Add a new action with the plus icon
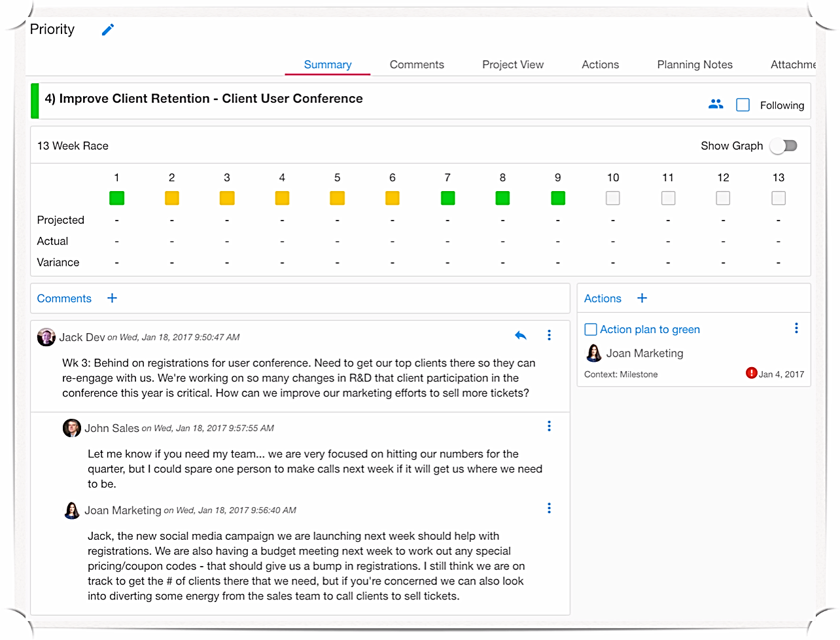Viewport: 840px width, 640px height. 642,298
